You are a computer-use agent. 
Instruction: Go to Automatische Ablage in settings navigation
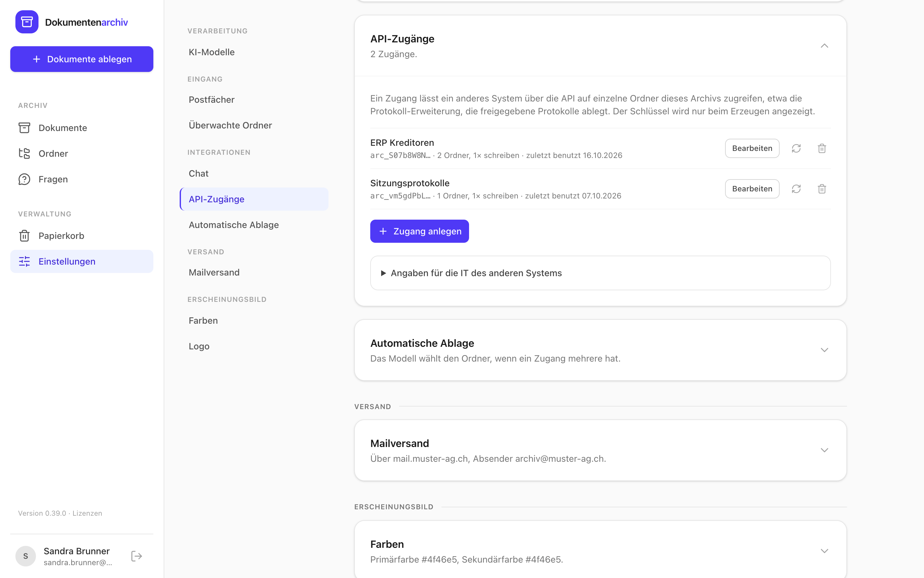click(254, 225)
